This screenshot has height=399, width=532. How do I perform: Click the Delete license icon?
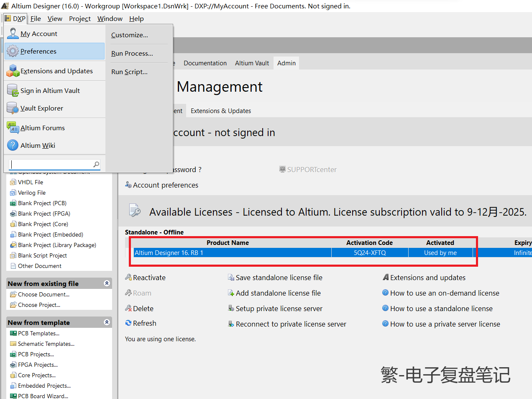[128, 308]
